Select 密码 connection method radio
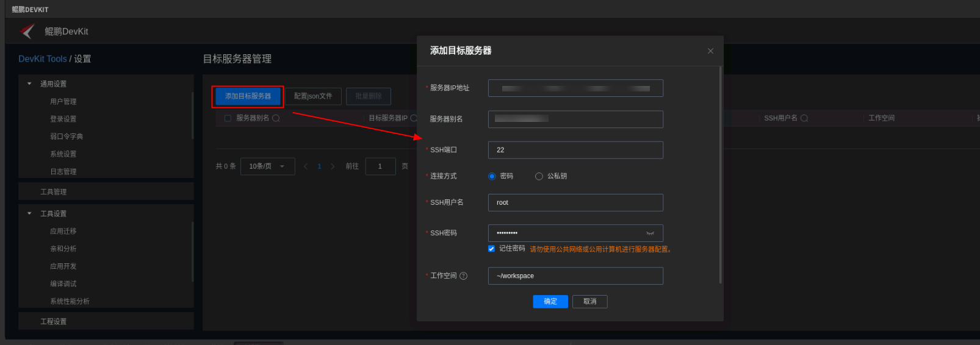 (492, 176)
